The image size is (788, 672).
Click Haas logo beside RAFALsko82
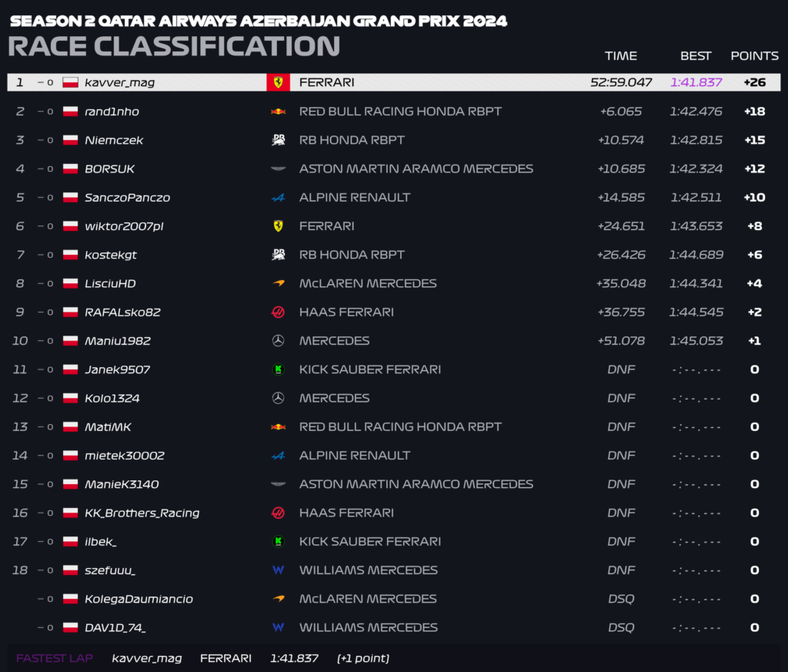click(278, 312)
